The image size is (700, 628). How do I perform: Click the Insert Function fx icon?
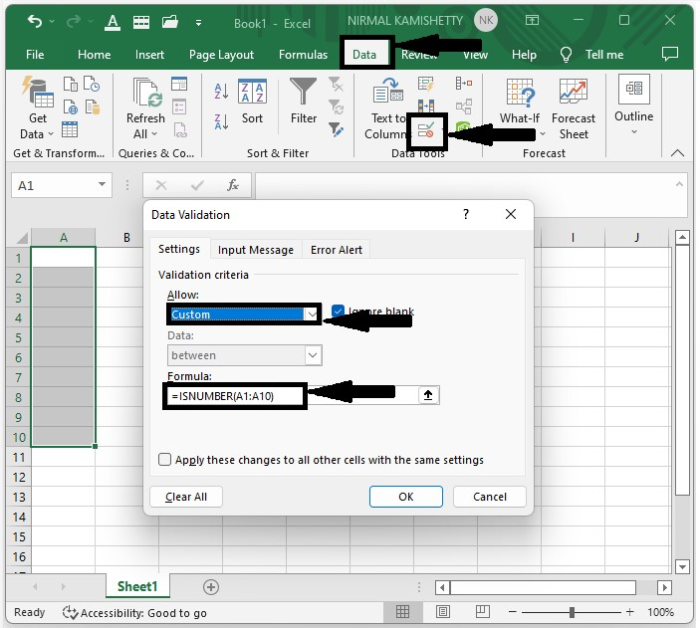(233, 186)
